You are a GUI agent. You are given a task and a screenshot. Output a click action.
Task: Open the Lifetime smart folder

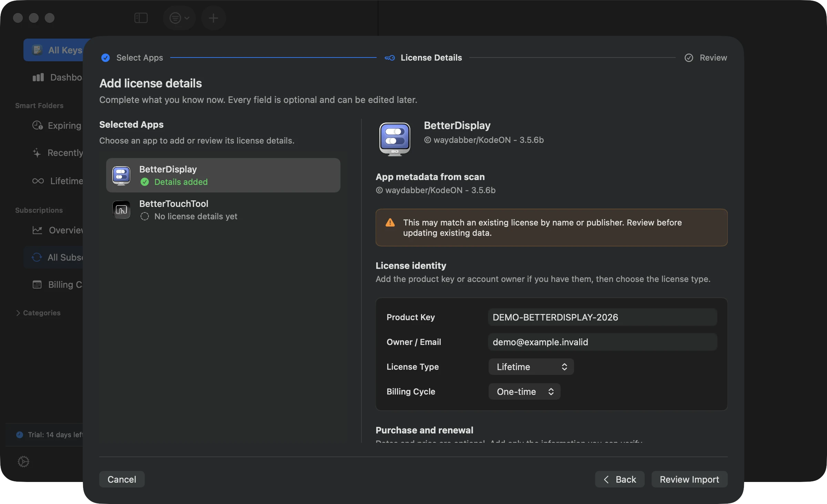(x=57, y=181)
